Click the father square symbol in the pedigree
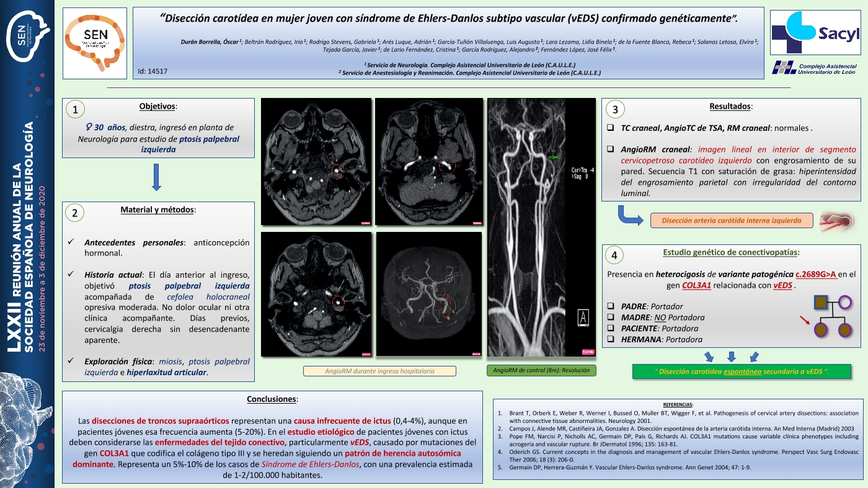Screen dimensions: 868x488 820,302
